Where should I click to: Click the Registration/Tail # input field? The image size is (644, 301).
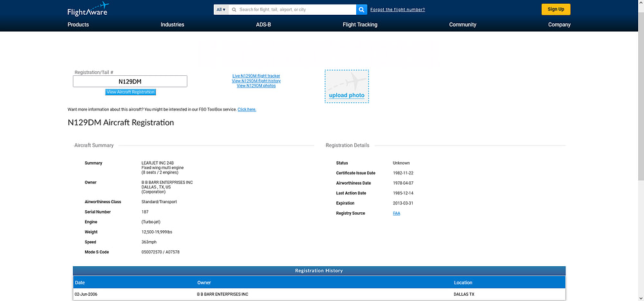[x=130, y=81]
